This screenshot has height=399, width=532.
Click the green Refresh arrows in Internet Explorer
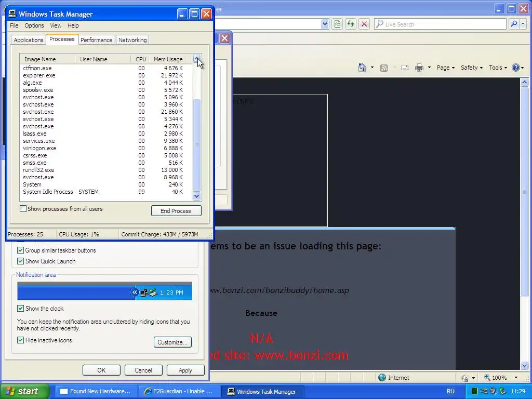(x=351, y=24)
